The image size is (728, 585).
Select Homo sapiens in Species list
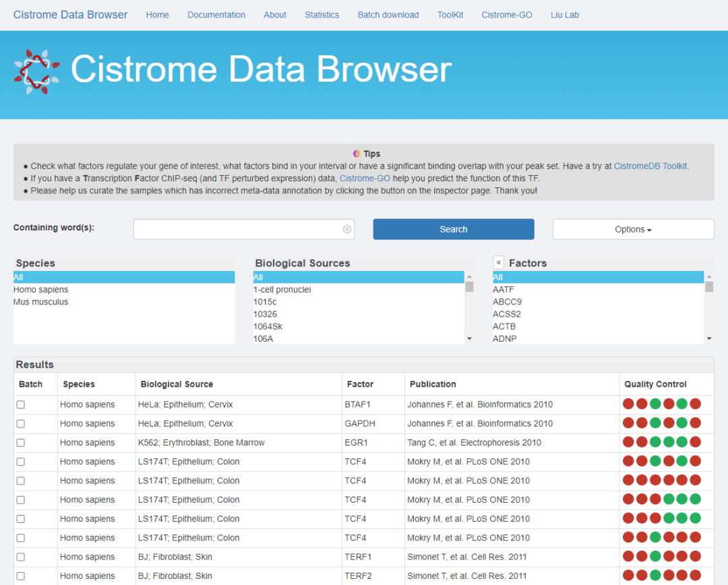tap(124, 290)
